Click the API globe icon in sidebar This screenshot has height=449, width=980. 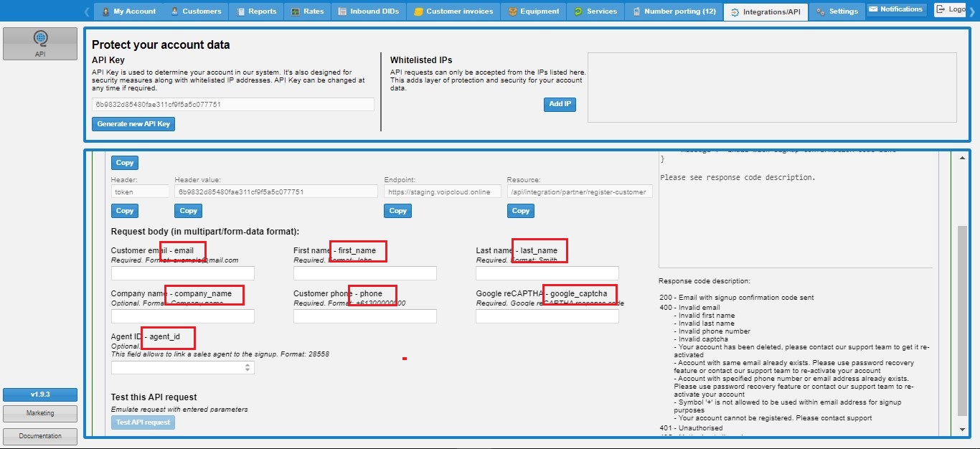tap(40, 39)
